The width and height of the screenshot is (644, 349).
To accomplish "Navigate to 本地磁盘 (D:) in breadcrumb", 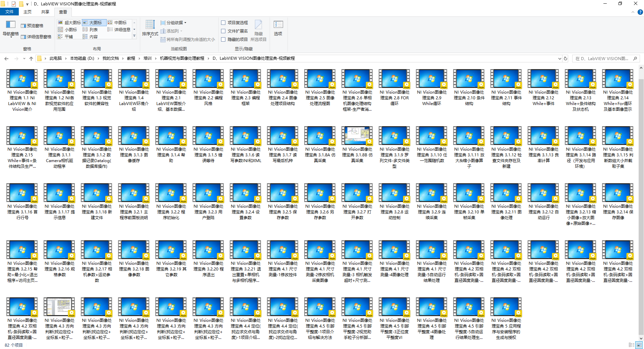I will 82,58.
